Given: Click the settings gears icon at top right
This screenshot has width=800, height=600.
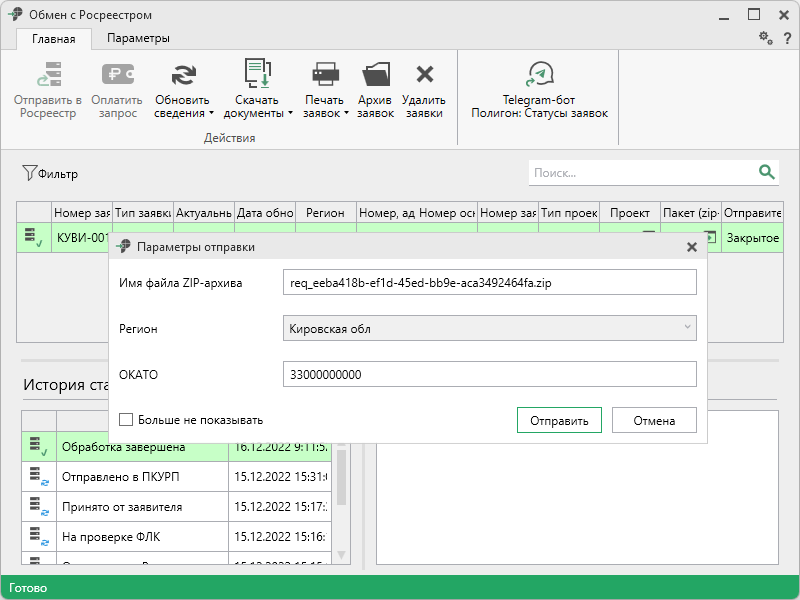Looking at the screenshot, I should click(765, 38).
